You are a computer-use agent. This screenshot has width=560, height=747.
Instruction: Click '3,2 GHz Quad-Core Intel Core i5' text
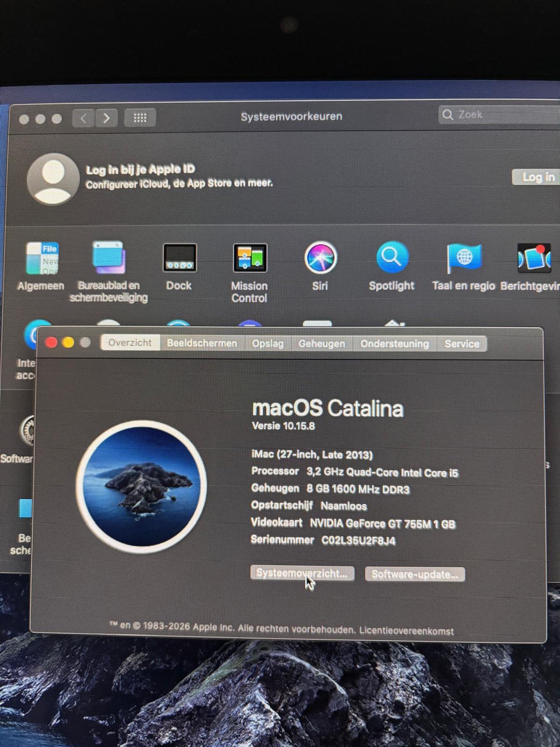point(382,472)
